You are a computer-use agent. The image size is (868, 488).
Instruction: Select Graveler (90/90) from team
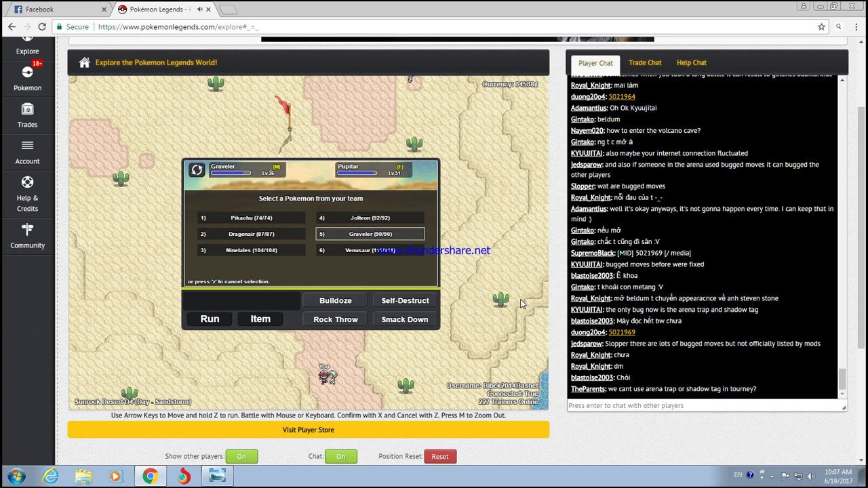[x=370, y=235]
